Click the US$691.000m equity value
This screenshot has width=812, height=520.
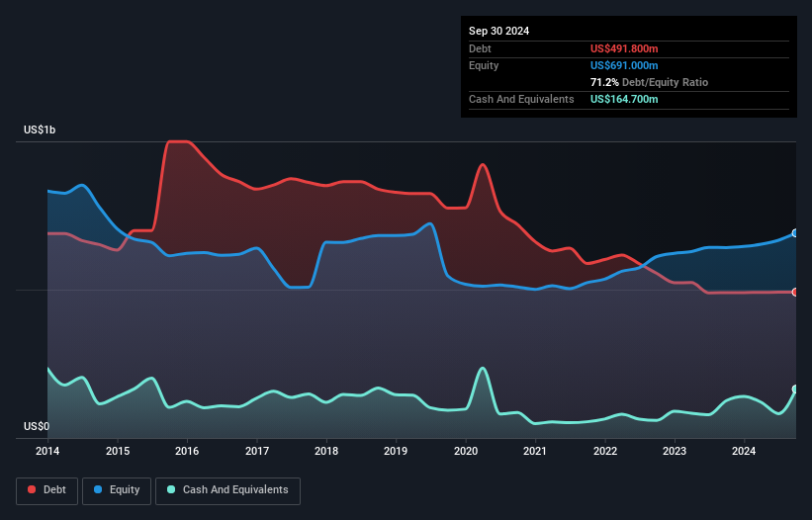click(624, 65)
